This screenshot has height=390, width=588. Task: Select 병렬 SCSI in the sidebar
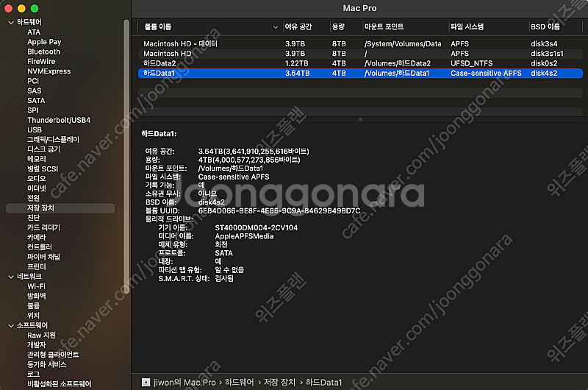click(43, 169)
